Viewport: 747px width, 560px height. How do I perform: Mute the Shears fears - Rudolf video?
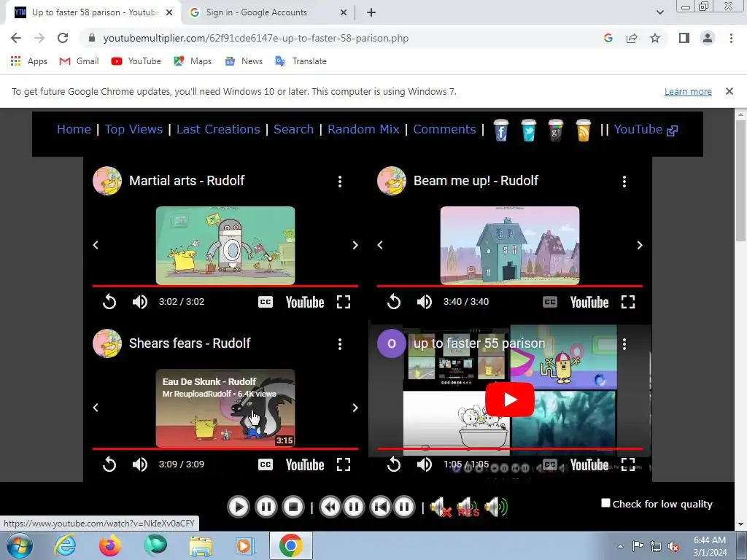[139, 464]
